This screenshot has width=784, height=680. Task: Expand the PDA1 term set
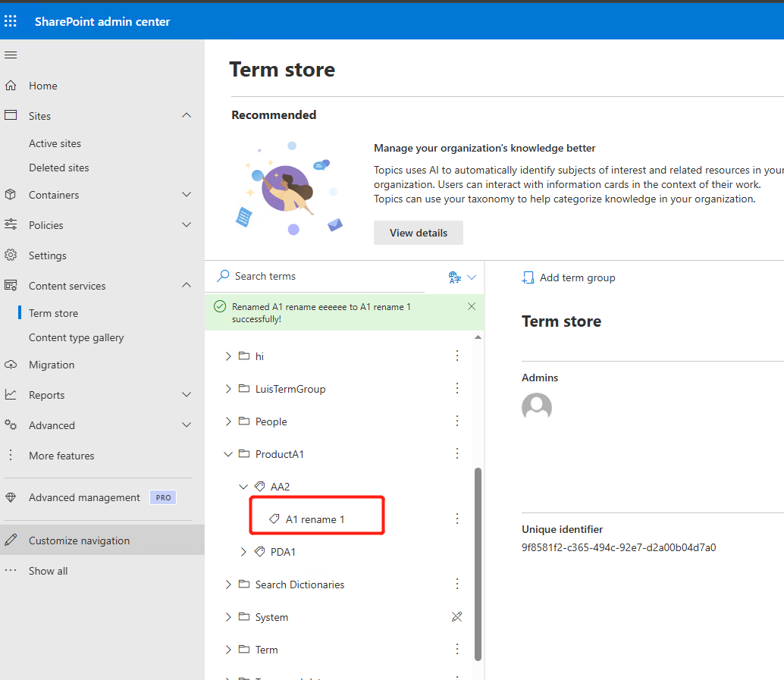tap(243, 552)
